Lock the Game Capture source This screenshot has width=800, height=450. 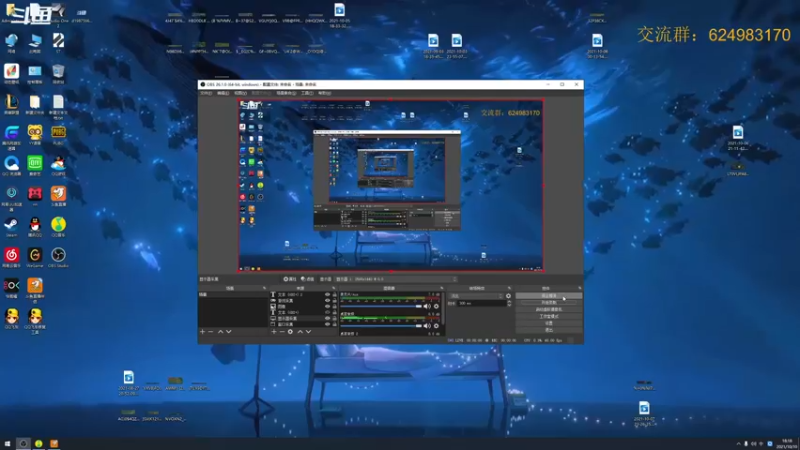click(x=335, y=301)
